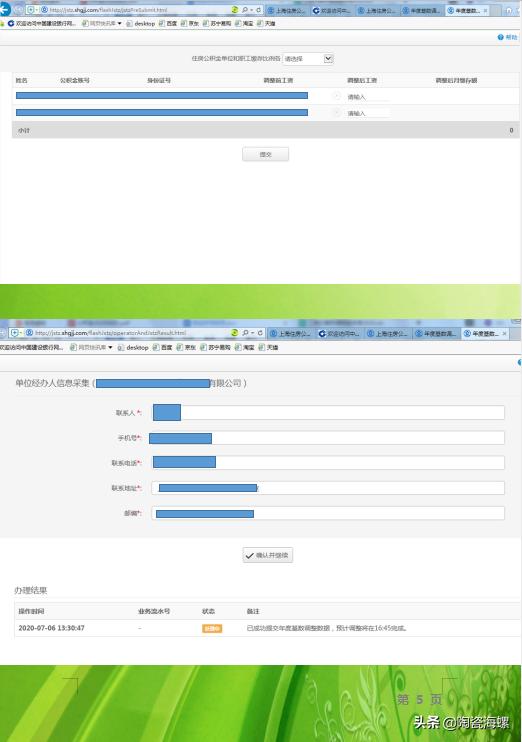Image resolution: width=522 pixels, height=742 pixels.
Task: Click the 确认并继续 confirm button
Action: pos(268,555)
